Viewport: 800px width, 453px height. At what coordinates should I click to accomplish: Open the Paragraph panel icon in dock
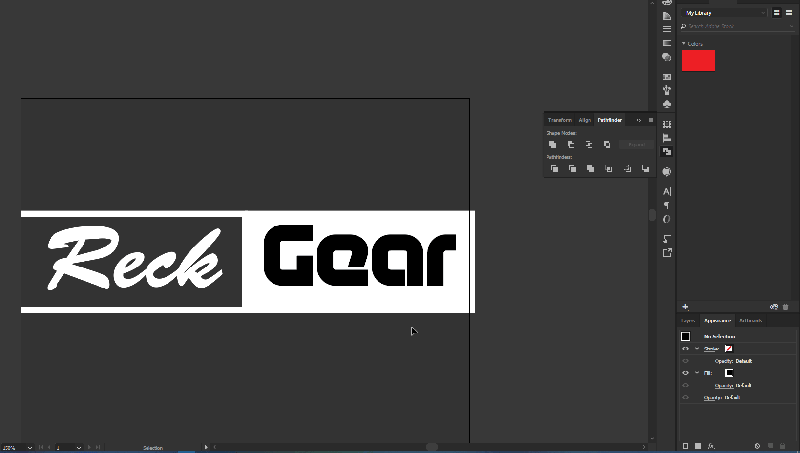[x=667, y=205]
